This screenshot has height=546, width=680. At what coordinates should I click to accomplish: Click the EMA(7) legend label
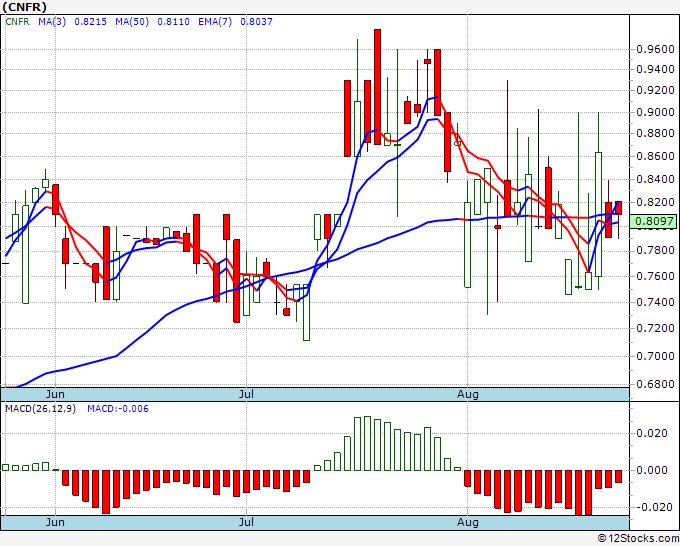pyautogui.click(x=215, y=21)
